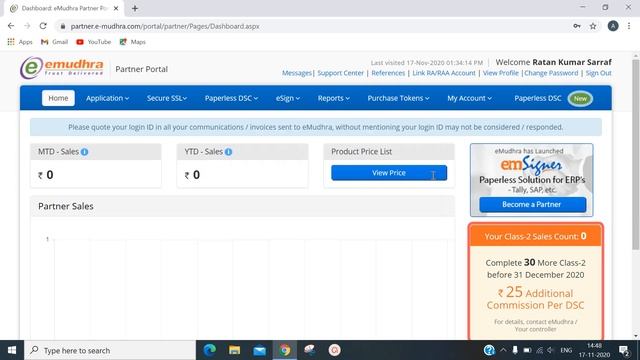Open the Chrome profile avatar
This screenshot has height=360, width=640.
613,26
